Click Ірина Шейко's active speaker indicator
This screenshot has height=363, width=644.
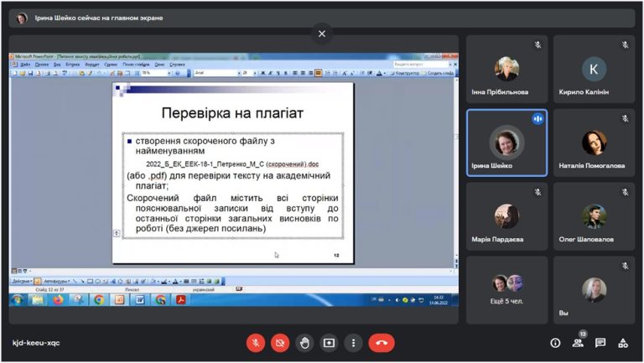click(538, 119)
